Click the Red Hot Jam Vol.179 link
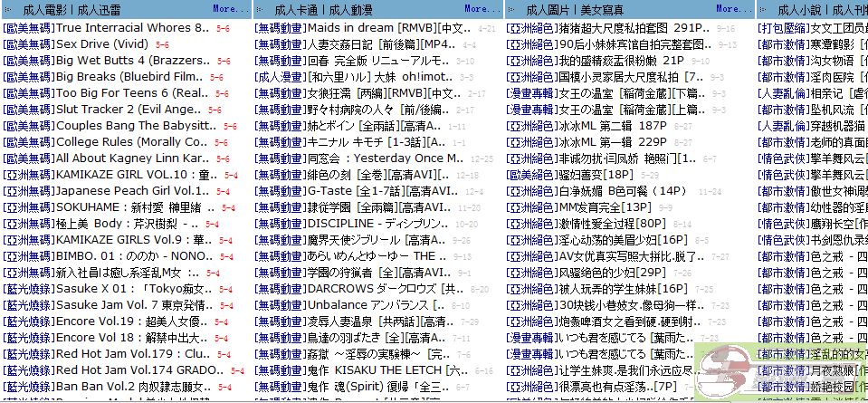This screenshot has width=868, height=403. tap(134, 353)
